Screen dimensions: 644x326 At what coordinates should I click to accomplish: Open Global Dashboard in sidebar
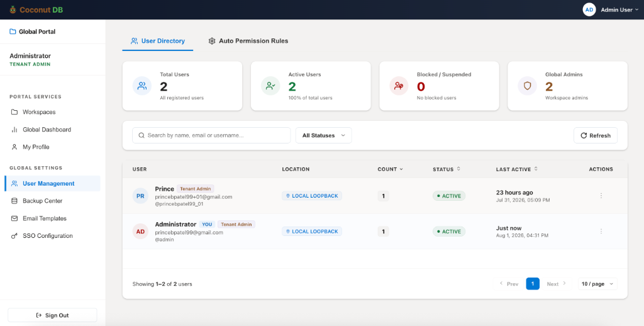click(53, 130)
